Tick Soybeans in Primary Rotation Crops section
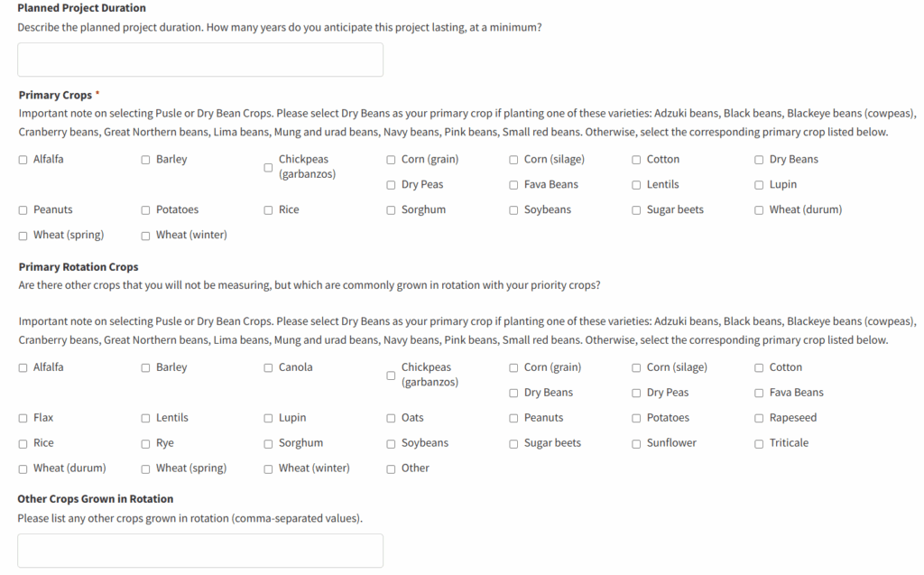Viewport: 924px width, 575px height. coord(392,444)
